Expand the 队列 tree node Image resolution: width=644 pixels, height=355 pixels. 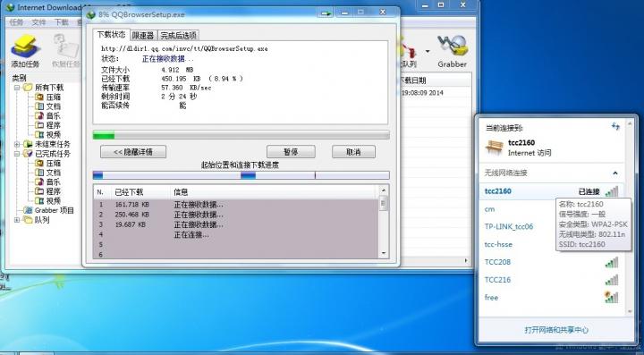pos(17,220)
